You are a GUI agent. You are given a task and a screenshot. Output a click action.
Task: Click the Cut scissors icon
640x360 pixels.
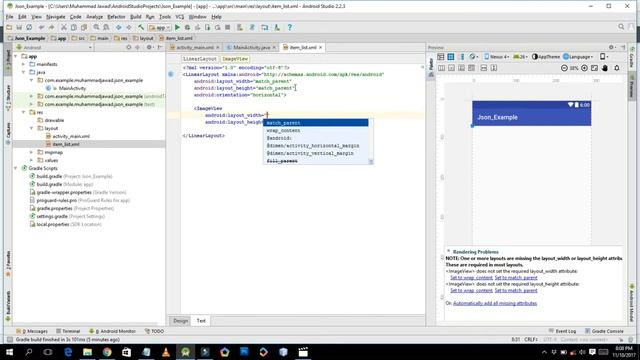point(64,27)
